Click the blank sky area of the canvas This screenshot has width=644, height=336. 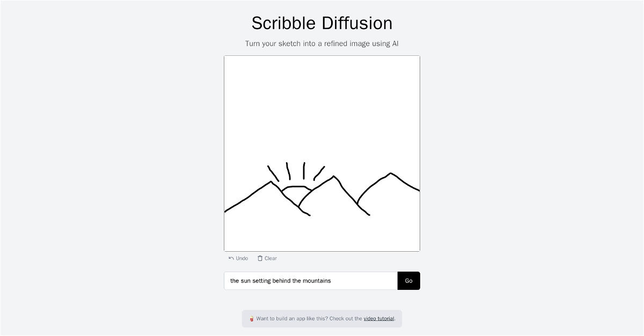(x=322, y=107)
